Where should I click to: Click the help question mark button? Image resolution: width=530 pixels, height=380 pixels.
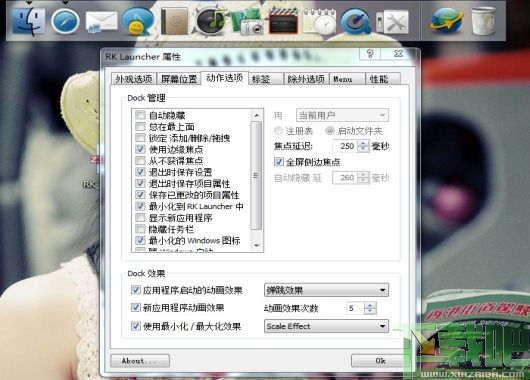tap(370, 54)
